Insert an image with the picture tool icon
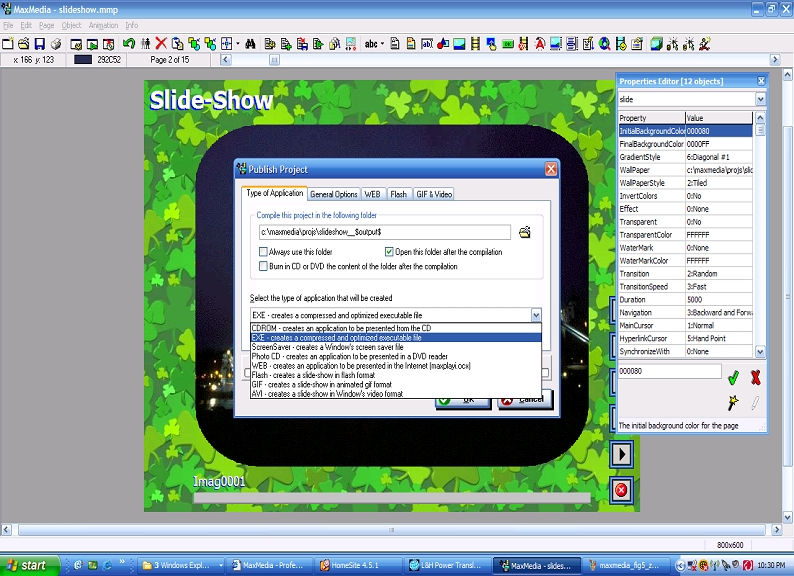This screenshot has width=794, height=576. 459,44
